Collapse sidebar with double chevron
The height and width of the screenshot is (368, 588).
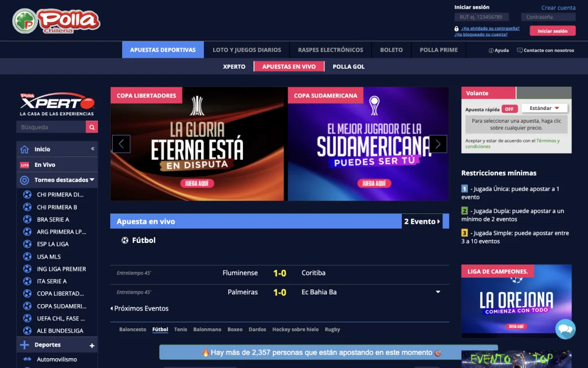point(93,149)
